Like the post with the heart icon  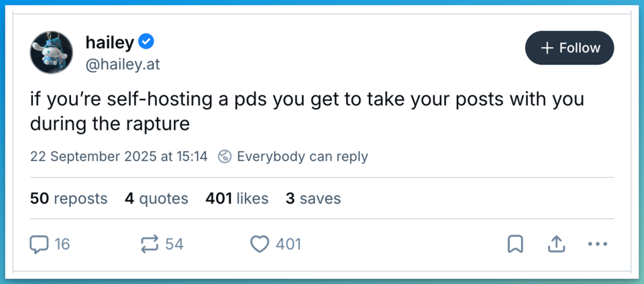point(260,244)
